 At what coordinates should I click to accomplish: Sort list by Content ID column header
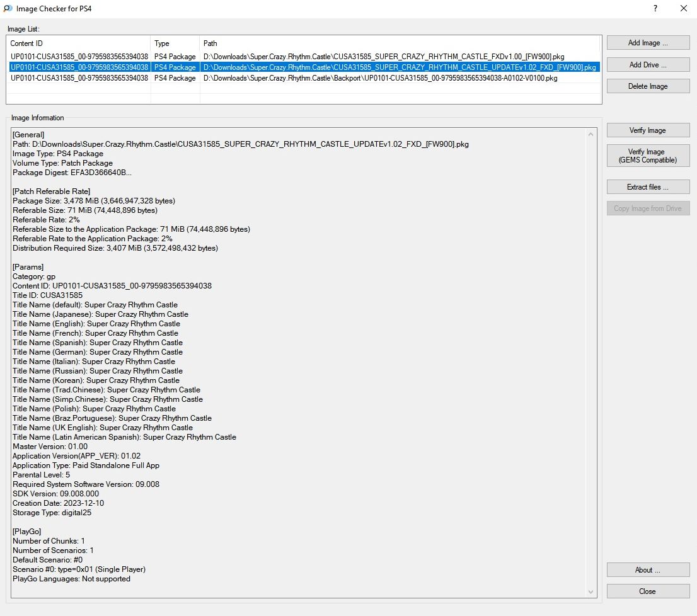(x=79, y=43)
